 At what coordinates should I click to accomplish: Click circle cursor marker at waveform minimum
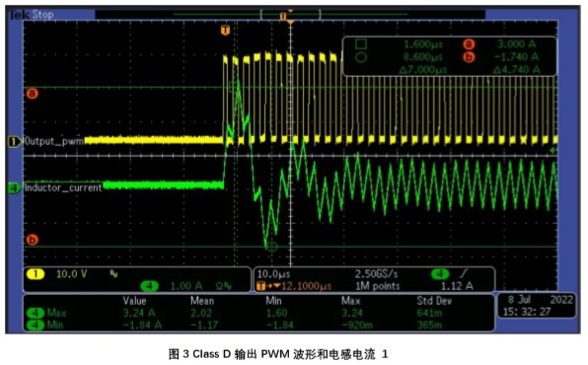272,247
